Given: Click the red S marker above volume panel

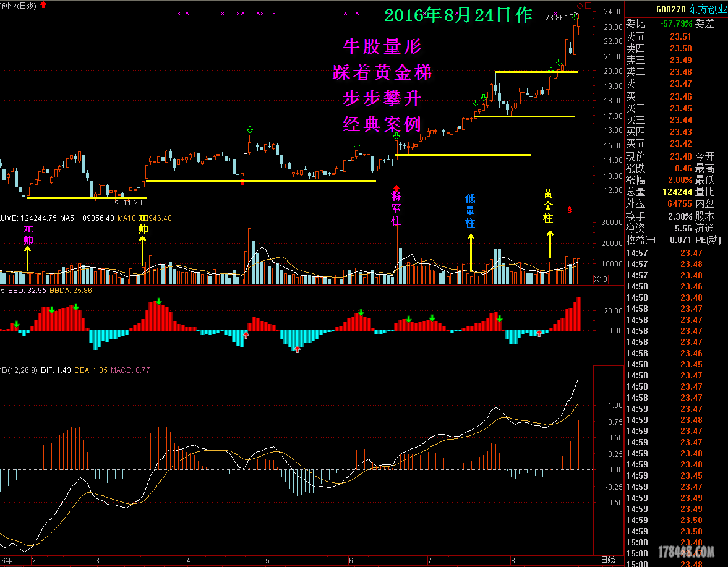Looking at the screenshot, I should pos(570,210).
